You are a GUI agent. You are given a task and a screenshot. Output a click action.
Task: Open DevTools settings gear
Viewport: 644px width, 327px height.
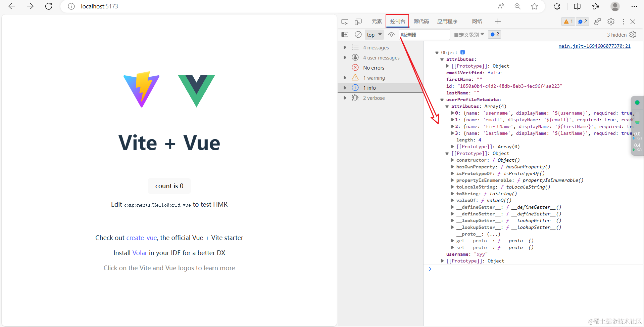(x=611, y=22)
